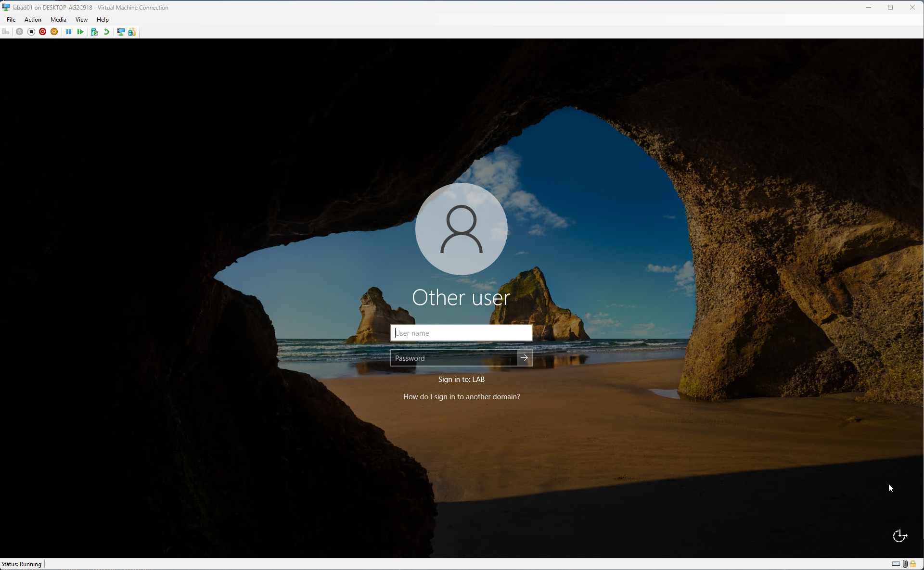
Task: Click the mouse capture status icon
Action: tap(905, 564)
